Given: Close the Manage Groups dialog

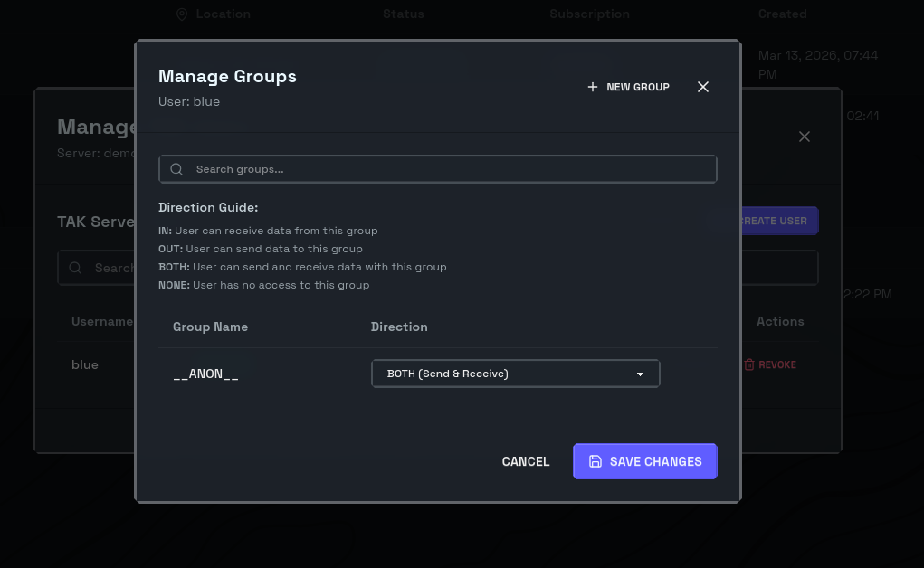Looking at the screenshot, I should pos(703,87).
